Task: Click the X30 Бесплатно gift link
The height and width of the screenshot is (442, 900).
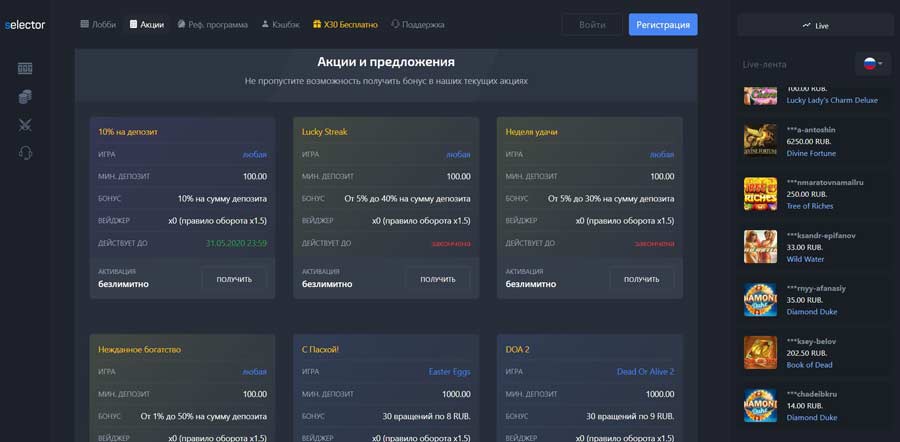Action: (345, 24)
